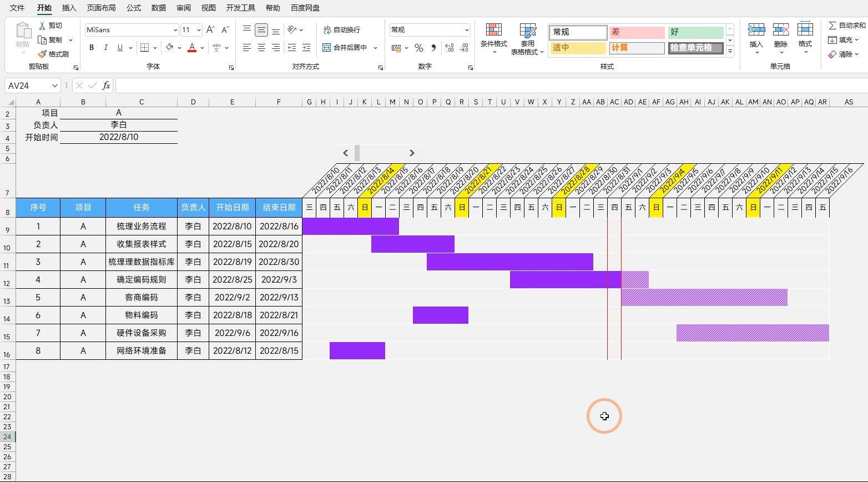Click the fx insert function button
Viewport: 868px width, 482px height.
pyautogui.click(x=105, y=86)
